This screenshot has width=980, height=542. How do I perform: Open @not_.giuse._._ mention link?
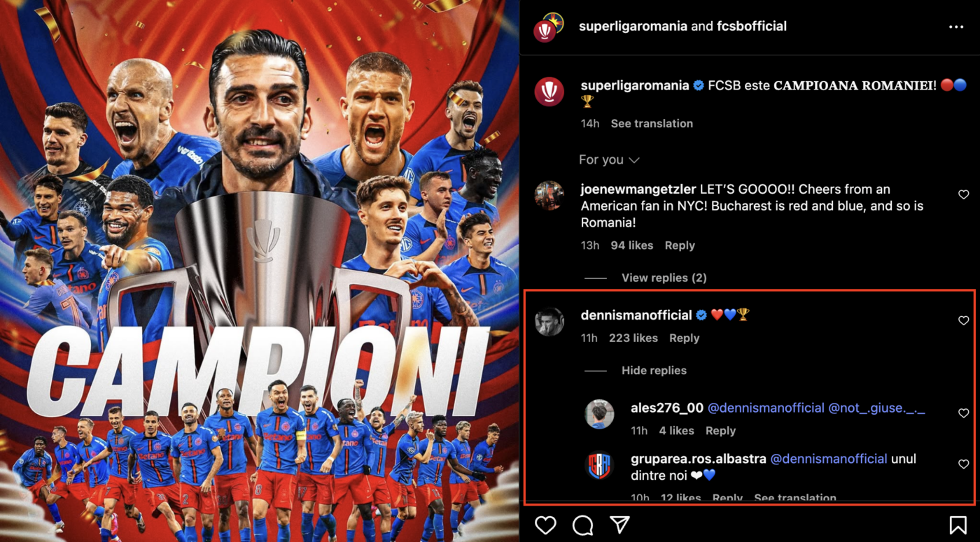coord(876,408)
